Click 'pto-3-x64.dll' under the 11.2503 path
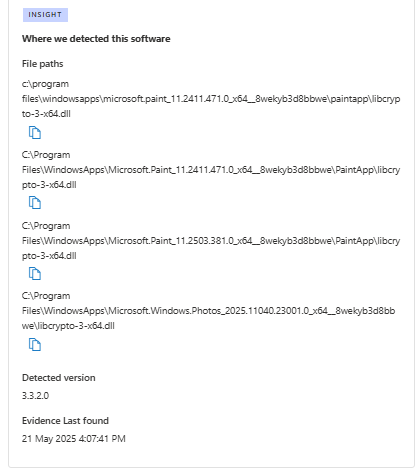The width and height of the screenshot is (417, 469). [x=49, y=256]
